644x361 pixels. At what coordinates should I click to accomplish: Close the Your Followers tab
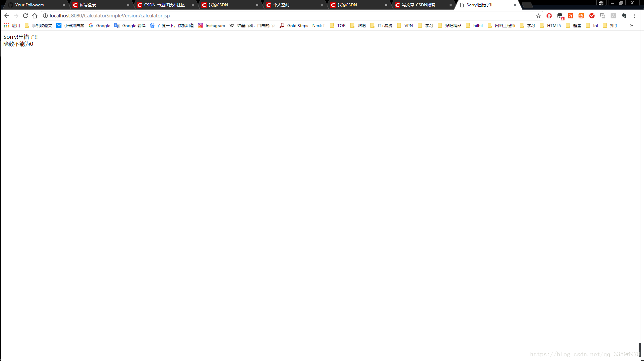64,5
